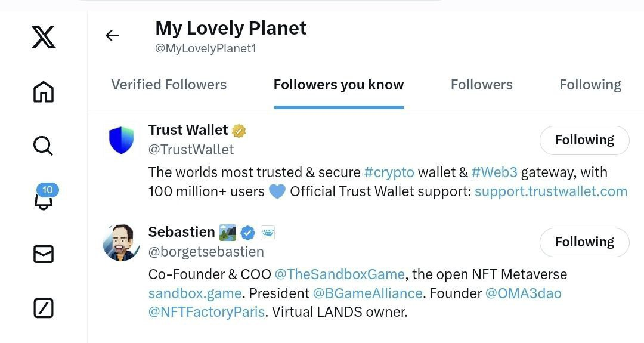
Task: Click the affiliation badge beside Sebastien's name
Action: [x=268, y=233]
